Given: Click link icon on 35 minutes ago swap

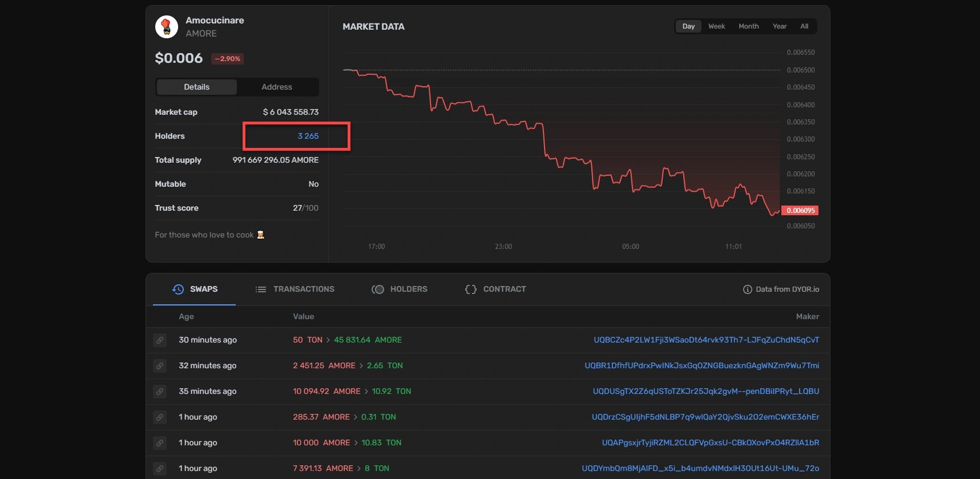Looking at the screenshot, I should (160, 392).
